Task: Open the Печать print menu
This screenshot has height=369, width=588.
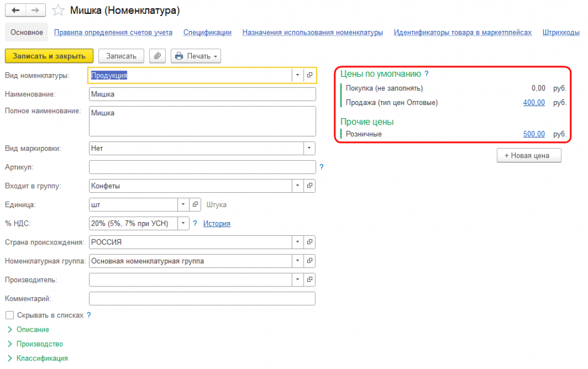Action: pyautogui.click(x=196, y=56)
